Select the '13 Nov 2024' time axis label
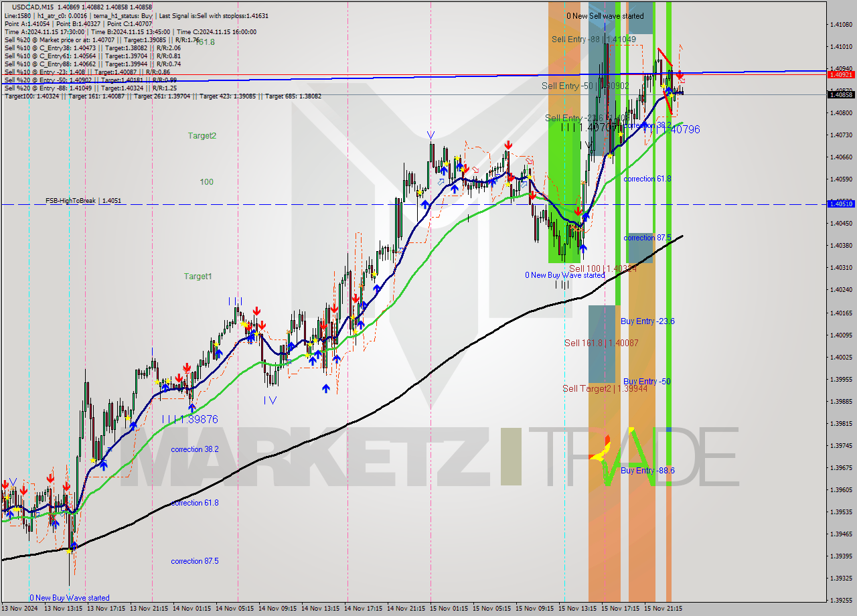This screenshot has height=616, width=857. click(x=20, y=609)
